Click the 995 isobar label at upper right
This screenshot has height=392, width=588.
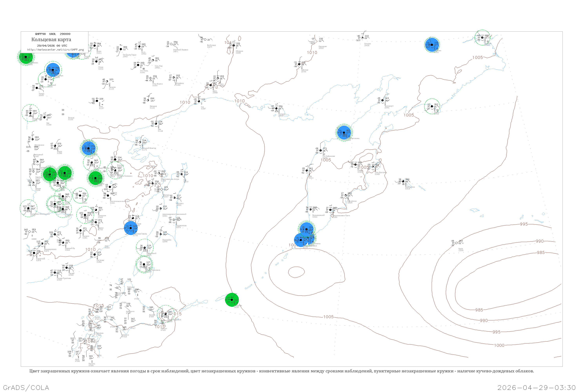(x=524, y=224)
